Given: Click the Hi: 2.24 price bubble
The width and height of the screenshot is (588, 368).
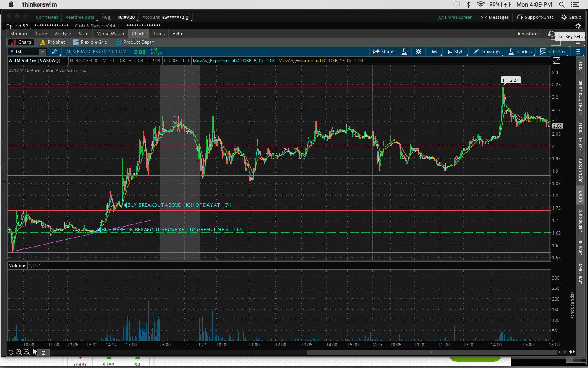Looking at the screenshot, I should pyautogui.click(x=511, y=80).
